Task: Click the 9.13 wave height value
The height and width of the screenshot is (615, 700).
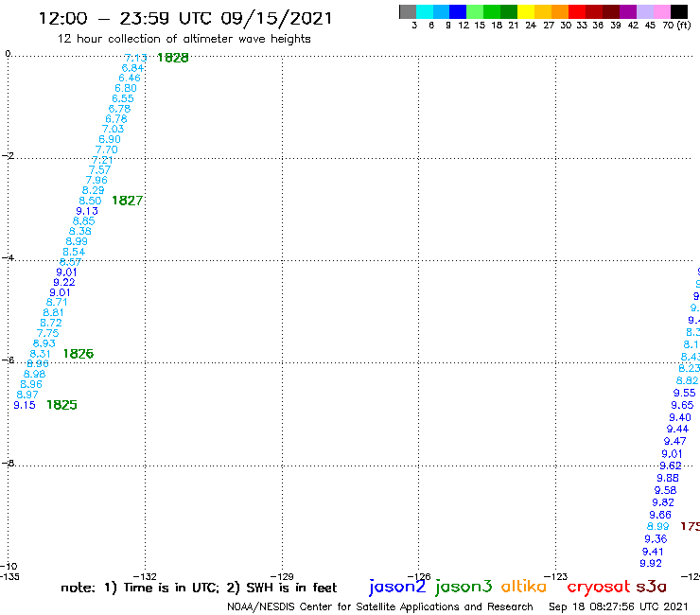Action: pyautogui.click(x=87, y=211)
